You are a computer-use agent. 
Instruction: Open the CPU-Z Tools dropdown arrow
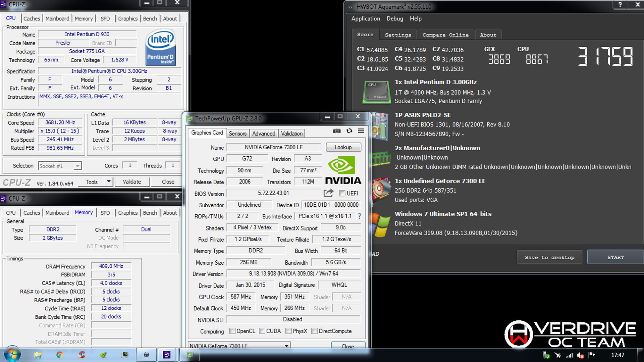click(109, 182)
